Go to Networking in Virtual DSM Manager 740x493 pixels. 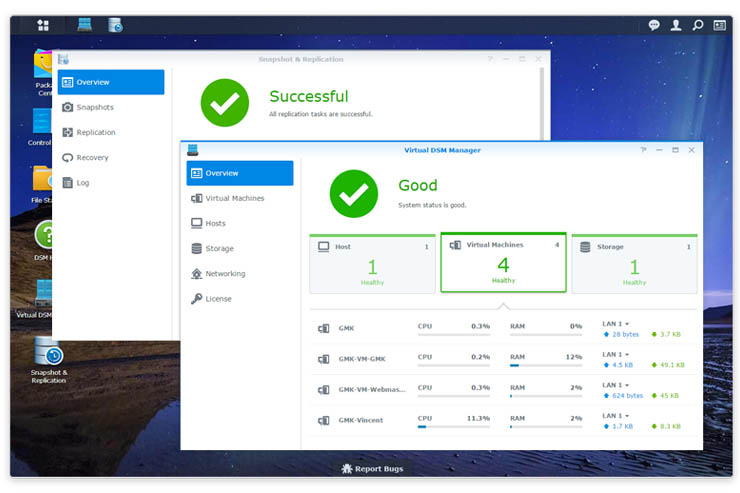coord(225,273)
